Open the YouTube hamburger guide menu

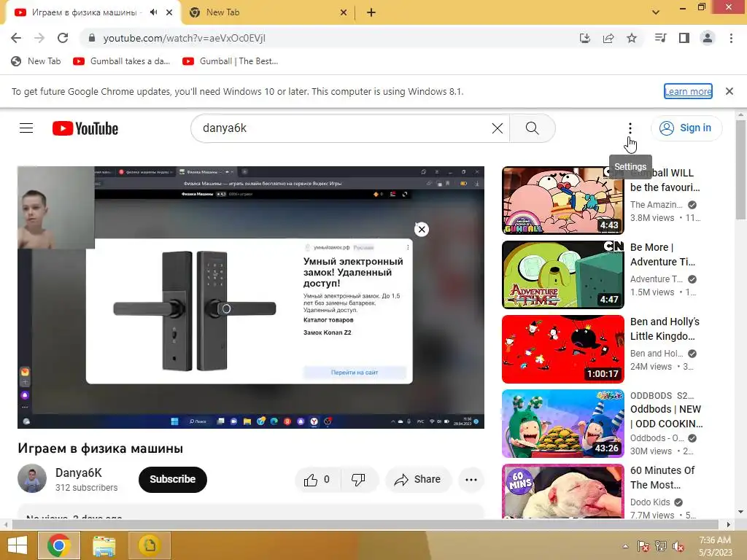click(26, 128)
